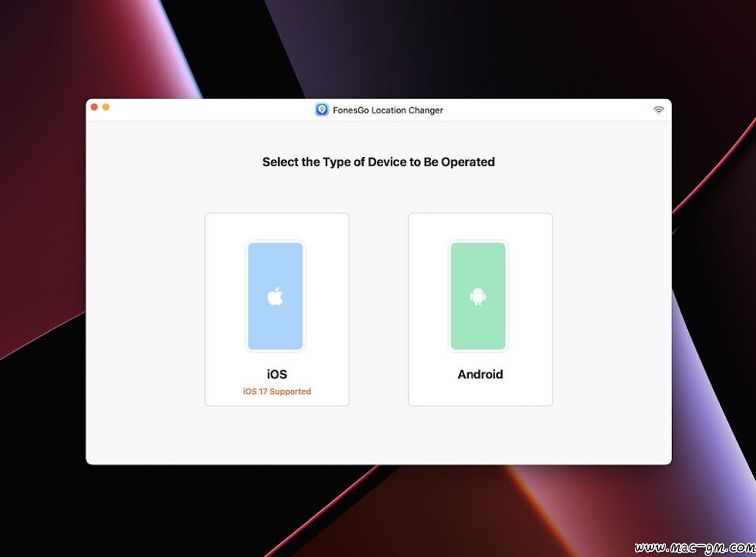This screenshot has width=756, height=557.
Task: Click the white Android robot icon
Action: coord(478,296)
